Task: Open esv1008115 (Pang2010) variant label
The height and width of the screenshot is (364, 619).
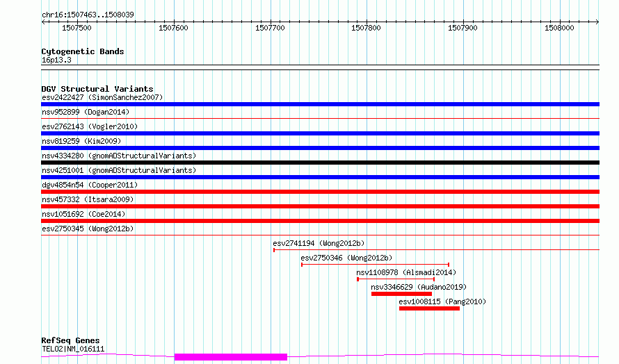Action: click(x=442, y=301)
